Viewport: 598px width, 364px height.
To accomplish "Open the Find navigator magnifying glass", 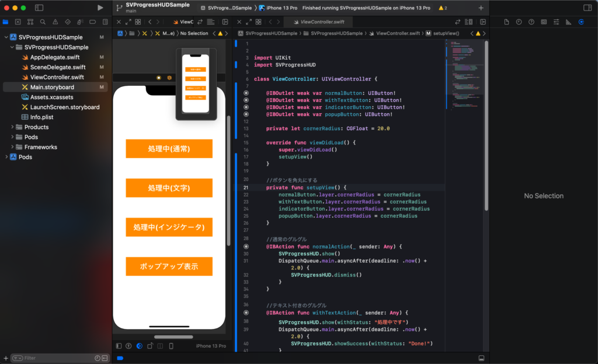I will [43, 22].
